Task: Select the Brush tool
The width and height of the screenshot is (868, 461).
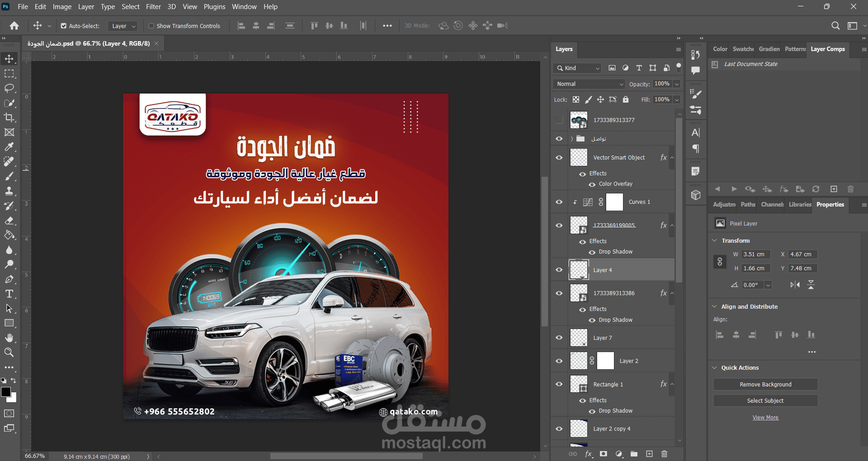Action: pyautogui.click(x=9, y=176)
